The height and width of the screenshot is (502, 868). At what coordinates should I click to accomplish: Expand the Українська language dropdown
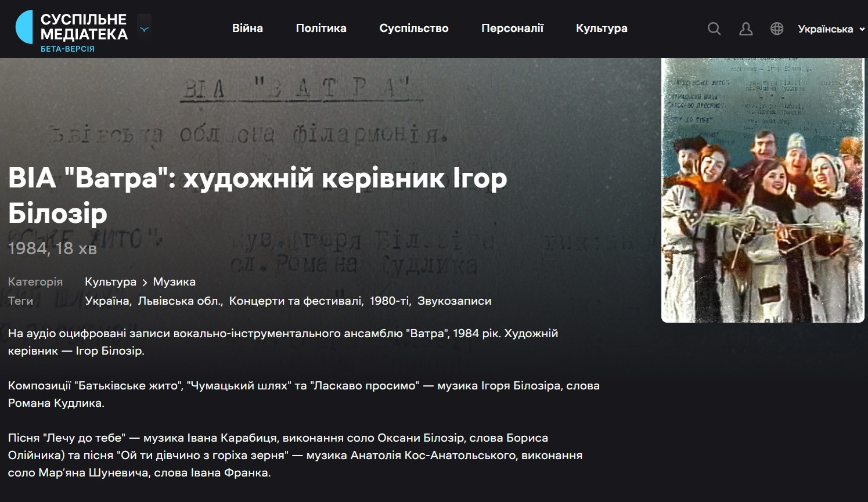830,29
